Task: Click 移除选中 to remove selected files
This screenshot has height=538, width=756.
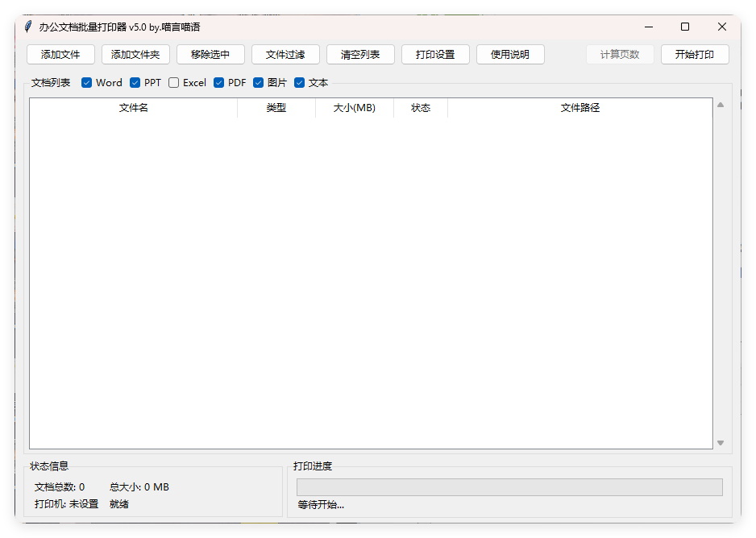Action: [210, 55]
